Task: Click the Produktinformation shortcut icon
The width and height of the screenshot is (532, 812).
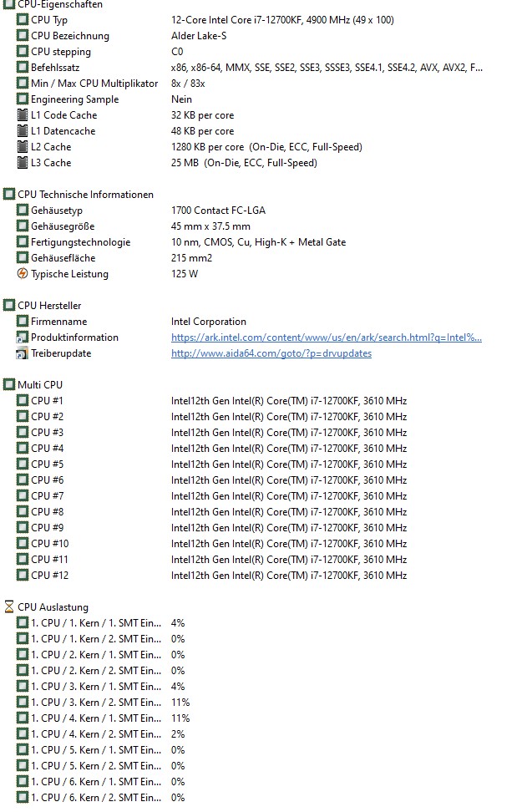Action: click(23, 337)
